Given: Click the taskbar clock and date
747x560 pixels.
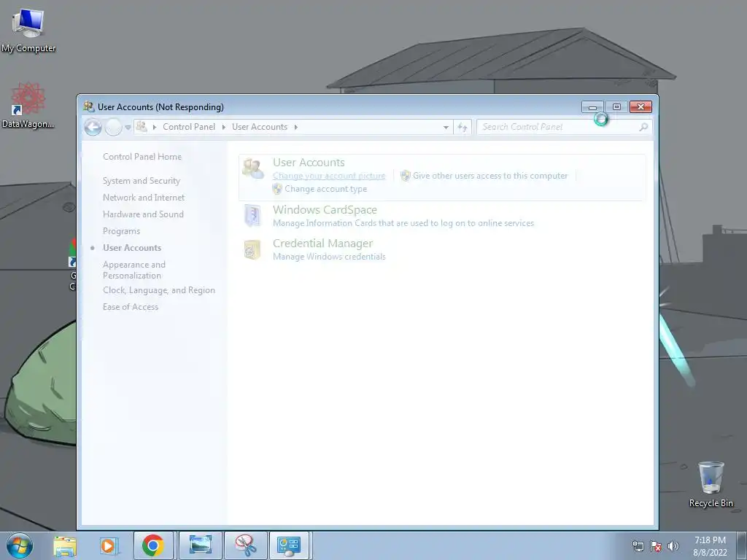Looking at the screenshot, I should [x=710, y=546].
